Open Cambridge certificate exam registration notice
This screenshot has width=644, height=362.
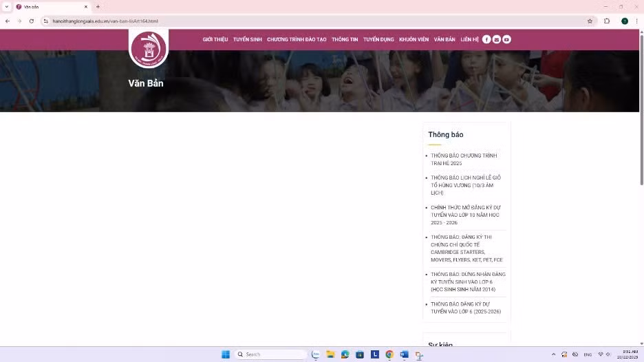tap(466, 248)
